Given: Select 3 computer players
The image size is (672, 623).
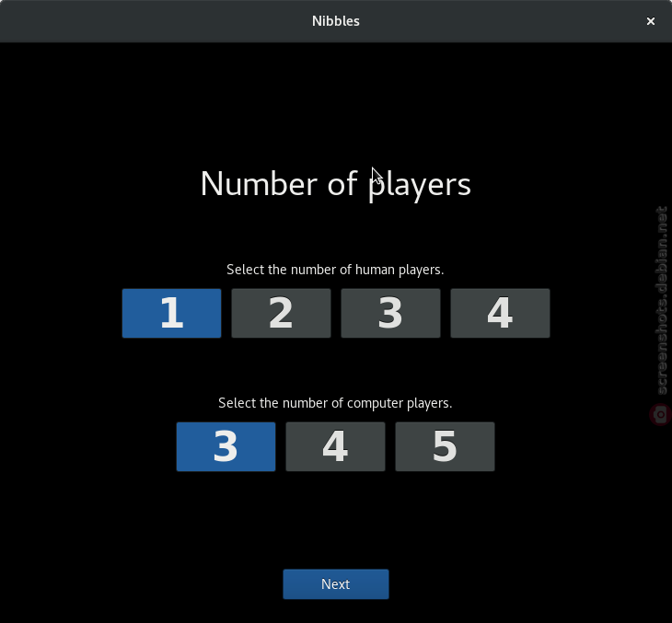Looking at the screenshot, I should coord(226,446).
